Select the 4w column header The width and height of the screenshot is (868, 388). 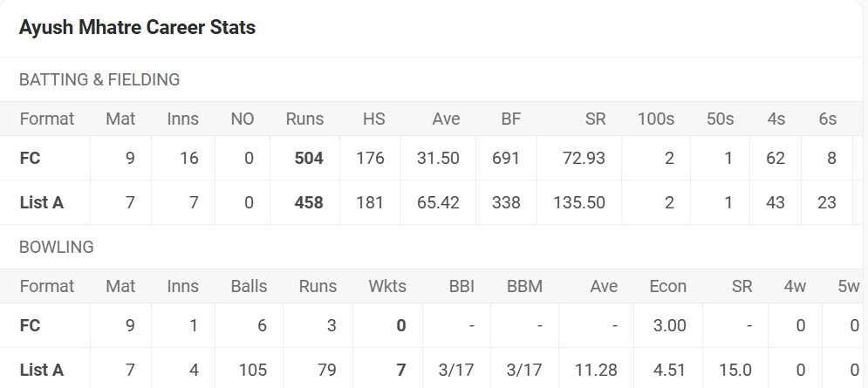coord(795,286)
